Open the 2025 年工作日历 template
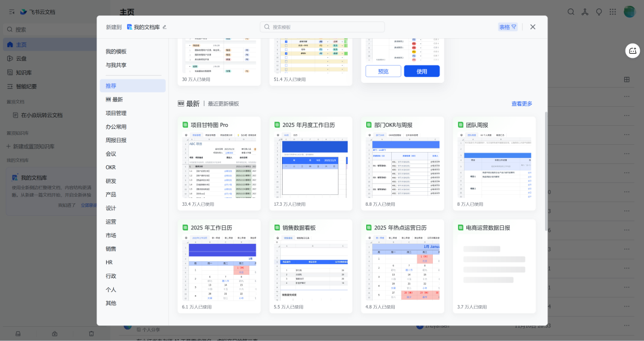Screen dimensions: 644x341 point(219,266)
